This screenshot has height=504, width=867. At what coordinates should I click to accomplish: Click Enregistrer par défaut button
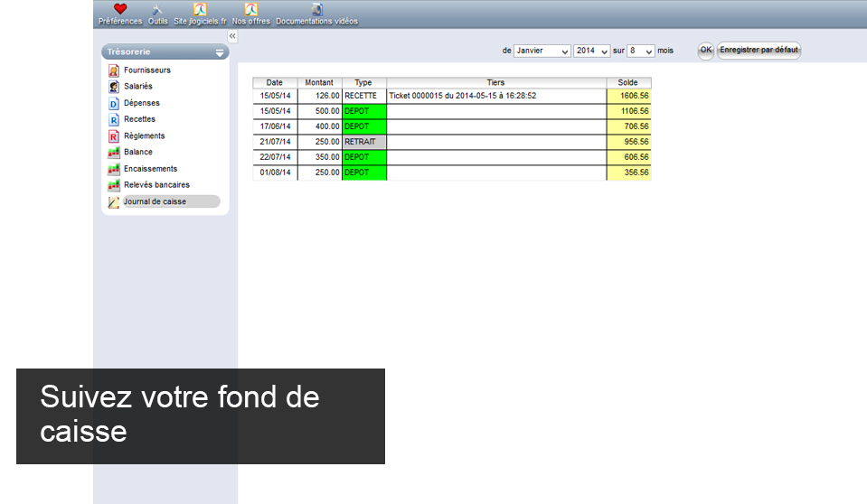(x=759, y=51)
